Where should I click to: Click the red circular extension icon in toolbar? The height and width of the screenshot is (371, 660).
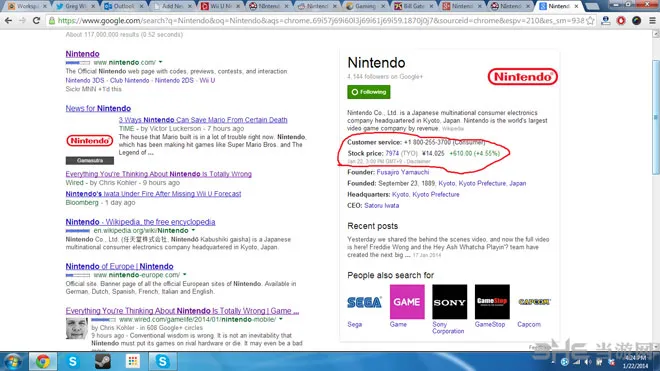[x=621, y=20]
